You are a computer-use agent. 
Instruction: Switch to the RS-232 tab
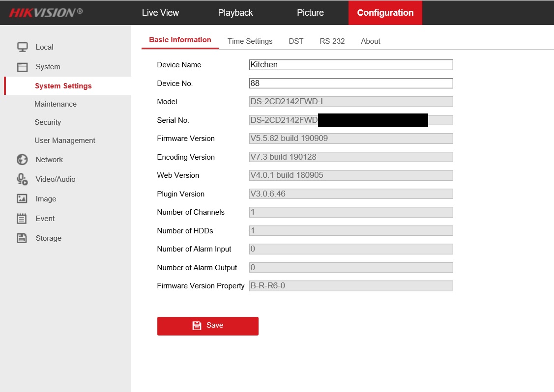(332, 41)
